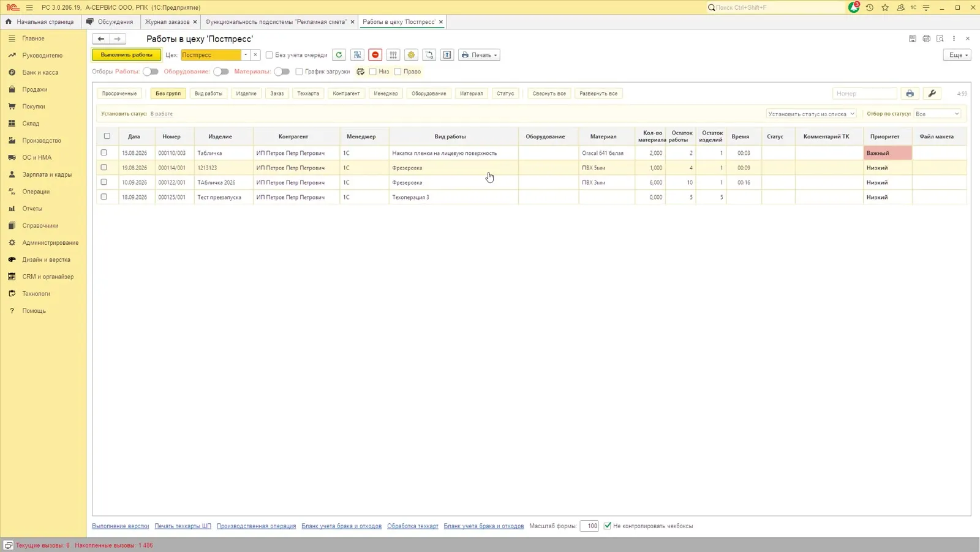Open the notifications bell icon in title bar
Screen dimensions: 980x552
[854, 7]
